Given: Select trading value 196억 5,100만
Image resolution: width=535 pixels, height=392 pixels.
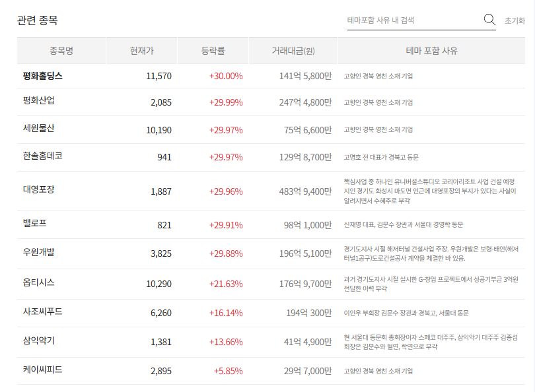Looking at the screenshot, I should tap(305, 253).
